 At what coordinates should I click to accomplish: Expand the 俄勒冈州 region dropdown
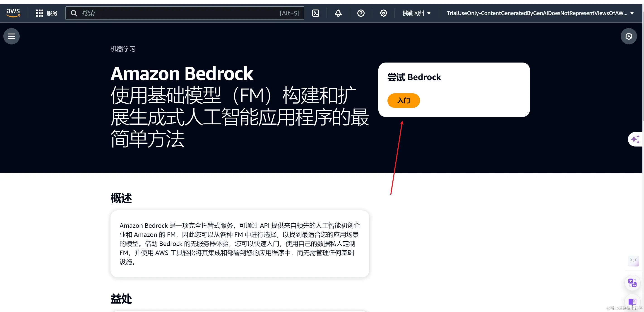416,13
